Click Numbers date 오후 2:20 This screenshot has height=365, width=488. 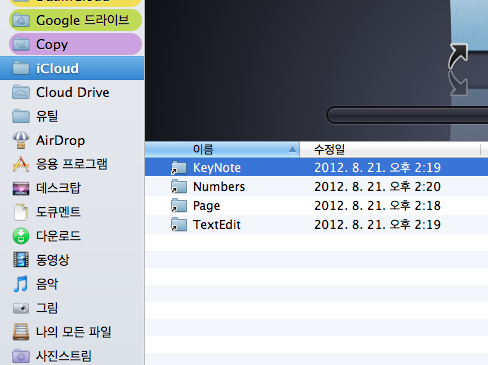point(415,187)
